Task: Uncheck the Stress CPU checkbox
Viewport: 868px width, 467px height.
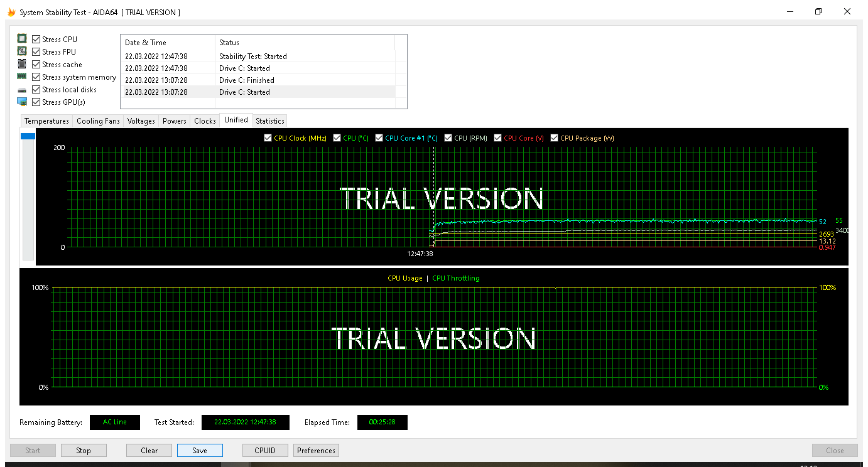Action: (x=36, y=39)
